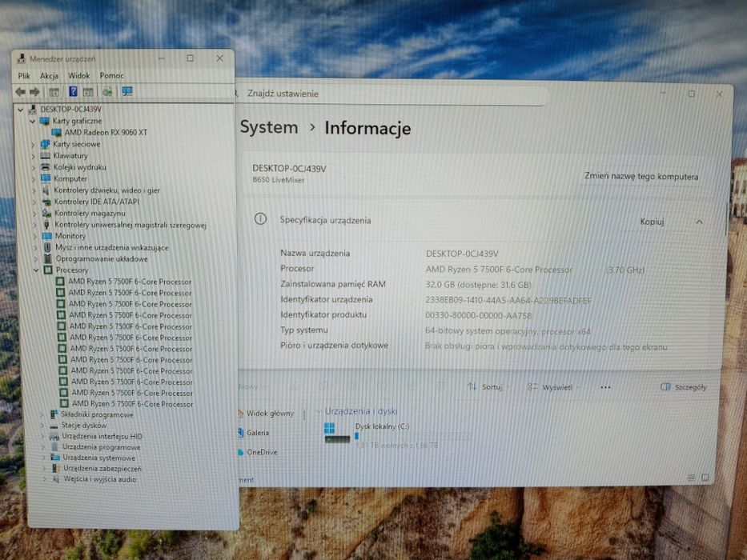The height and width of the screenshot is (560, 747).
Task: Click the Procesory chip icon
Action: pos(48,270)
